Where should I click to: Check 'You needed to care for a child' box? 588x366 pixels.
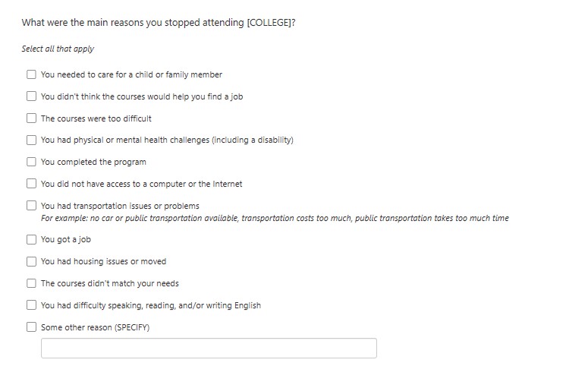(31, 74)
